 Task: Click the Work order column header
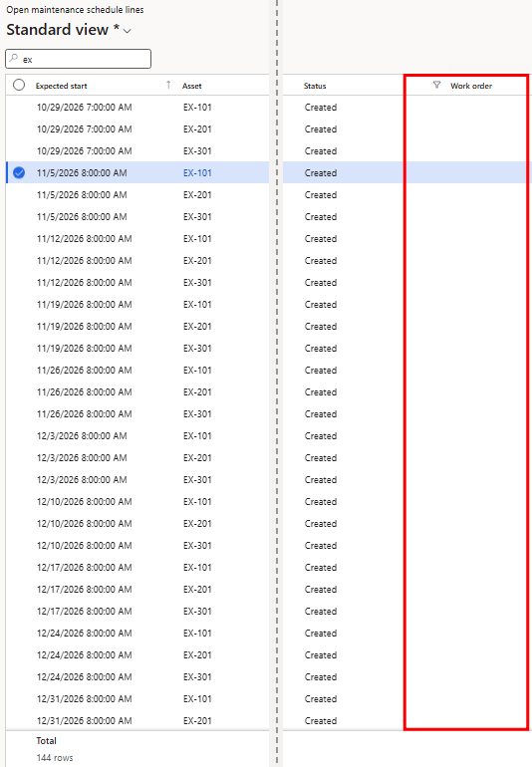tap(471, 86)
